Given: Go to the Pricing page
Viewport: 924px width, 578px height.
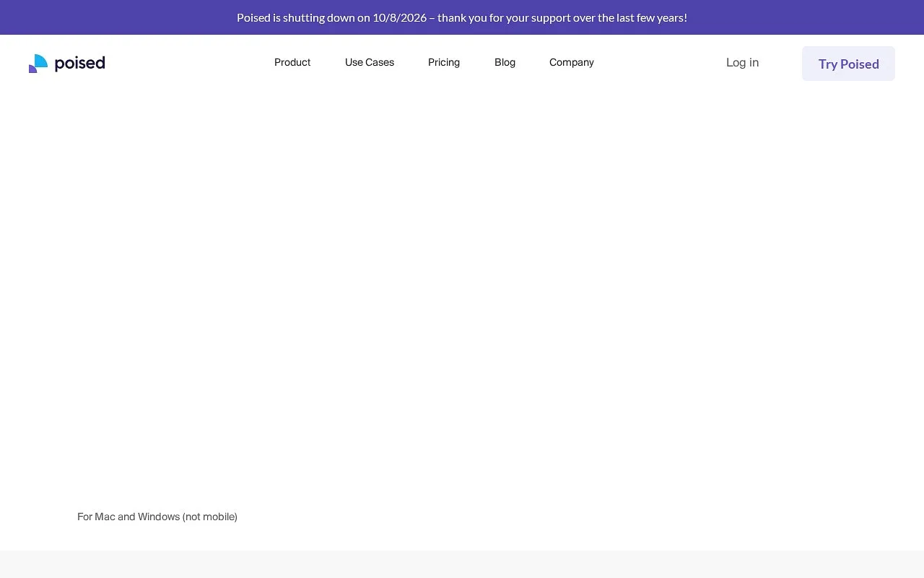Looking at the screenshot, I should (x=444, y=63).
